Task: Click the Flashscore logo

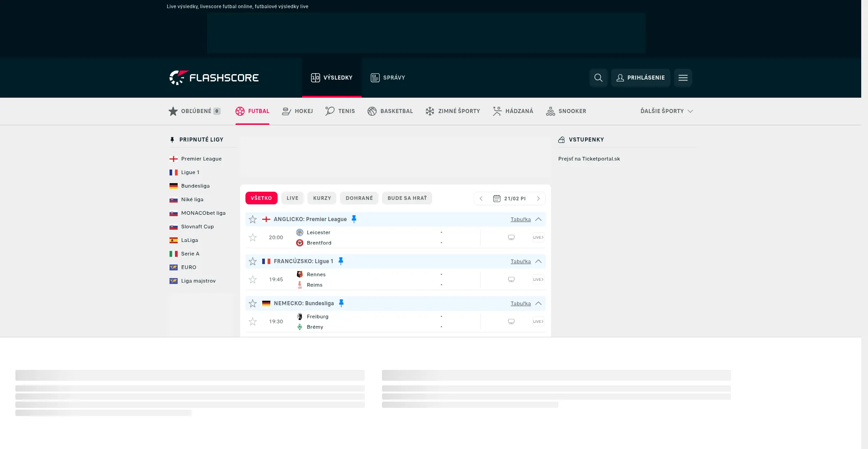Action: [x=214, y=78]
